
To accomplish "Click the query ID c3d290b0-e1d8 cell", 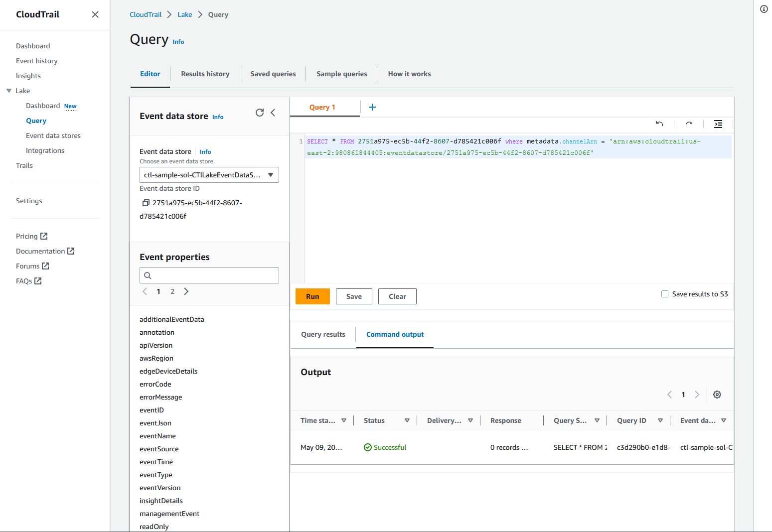I will 643,447.
